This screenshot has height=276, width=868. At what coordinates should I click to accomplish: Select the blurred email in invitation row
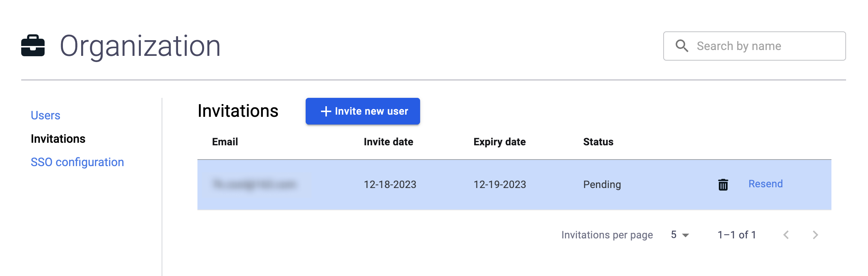point(255,184)
